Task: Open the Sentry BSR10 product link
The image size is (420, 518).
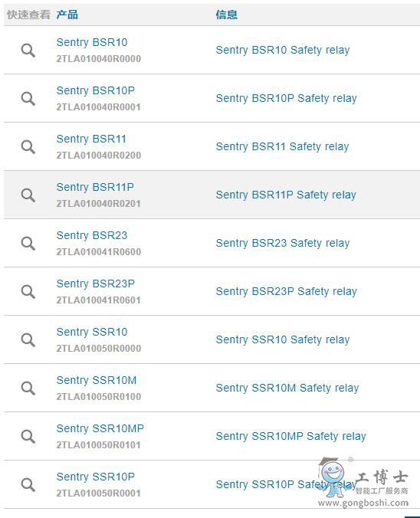Action: point(92,42)
